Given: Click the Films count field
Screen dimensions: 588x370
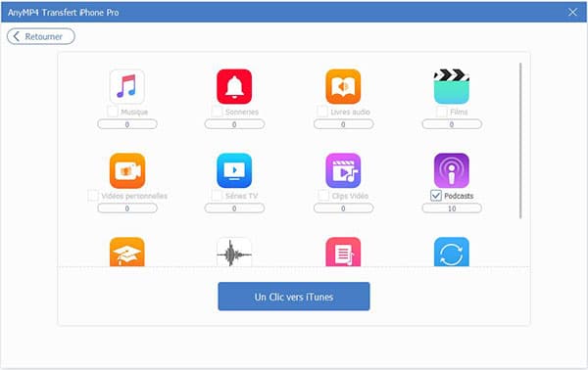Looking at the screenshot, I should tap(452, 124).
